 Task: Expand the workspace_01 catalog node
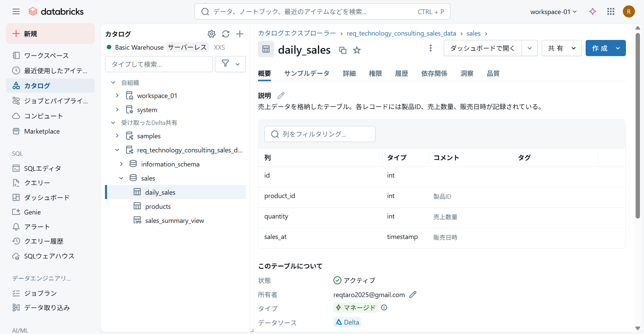(117, 96)
